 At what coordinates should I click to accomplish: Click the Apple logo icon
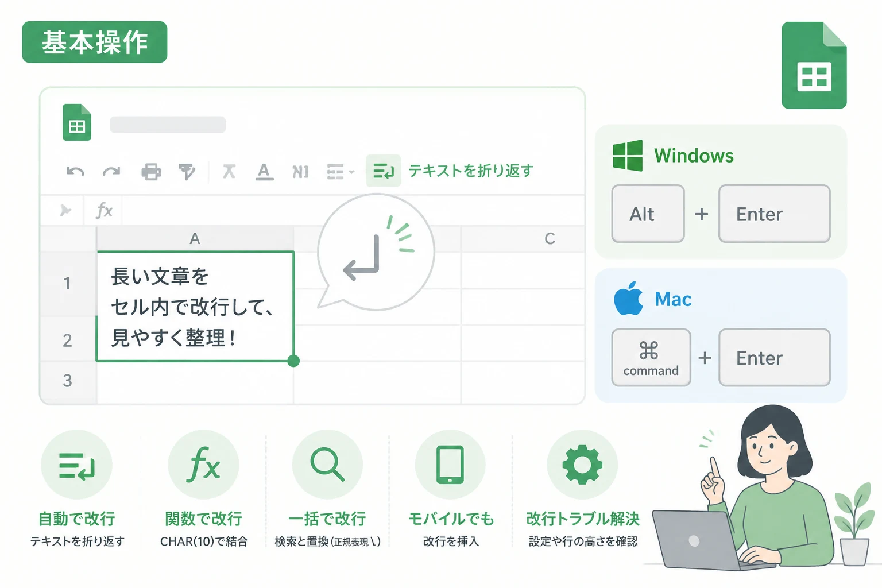(628, 298)
